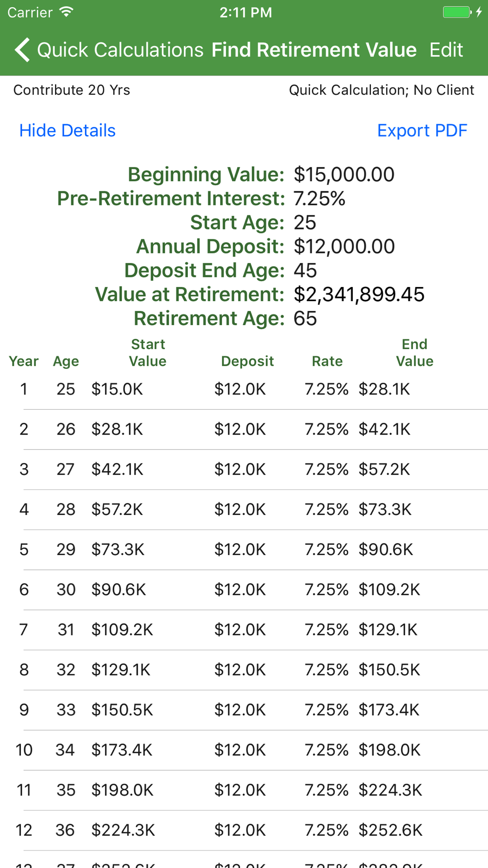Tap the End Value column header
This screenshot has width=488, height=868.
(x=414, y=352)
